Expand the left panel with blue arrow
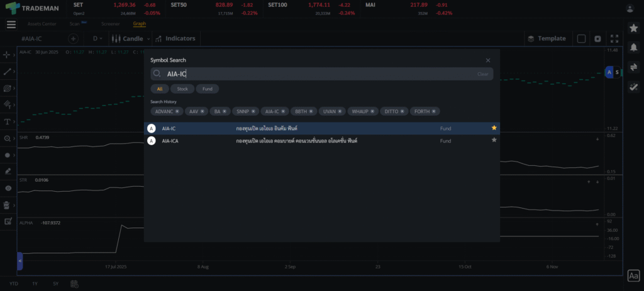This screenshot has width=644, height=291. pyautogui.click(x=20, y=260)
